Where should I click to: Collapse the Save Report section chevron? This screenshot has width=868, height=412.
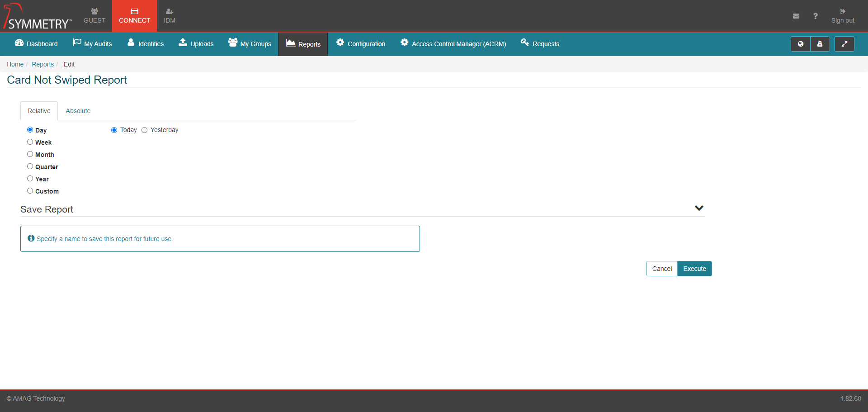click(699, 208)
